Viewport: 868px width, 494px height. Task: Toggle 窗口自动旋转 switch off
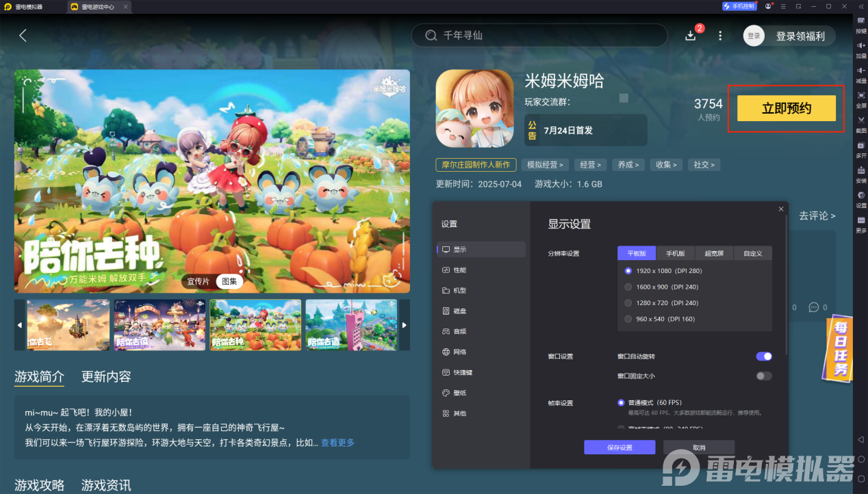point(764,356)
